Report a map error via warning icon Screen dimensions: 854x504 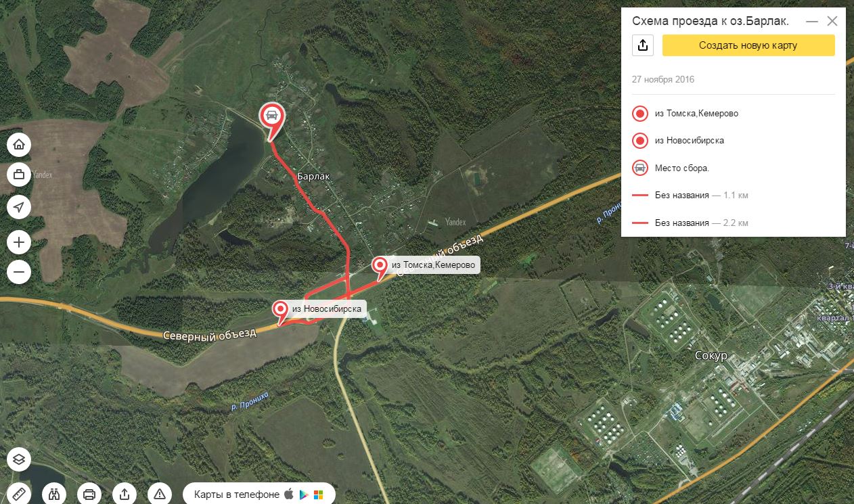pos(160,494)
